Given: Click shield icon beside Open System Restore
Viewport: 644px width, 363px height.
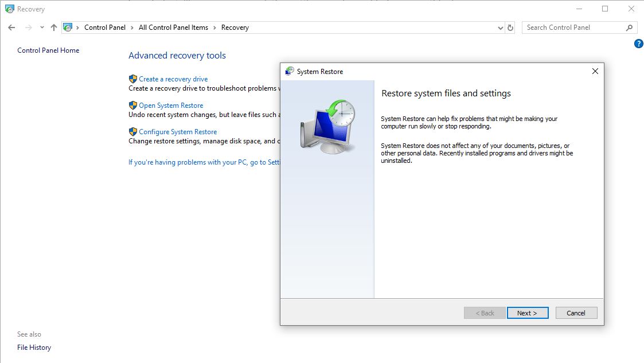Looking at the screenshot, I should (132, 105).
